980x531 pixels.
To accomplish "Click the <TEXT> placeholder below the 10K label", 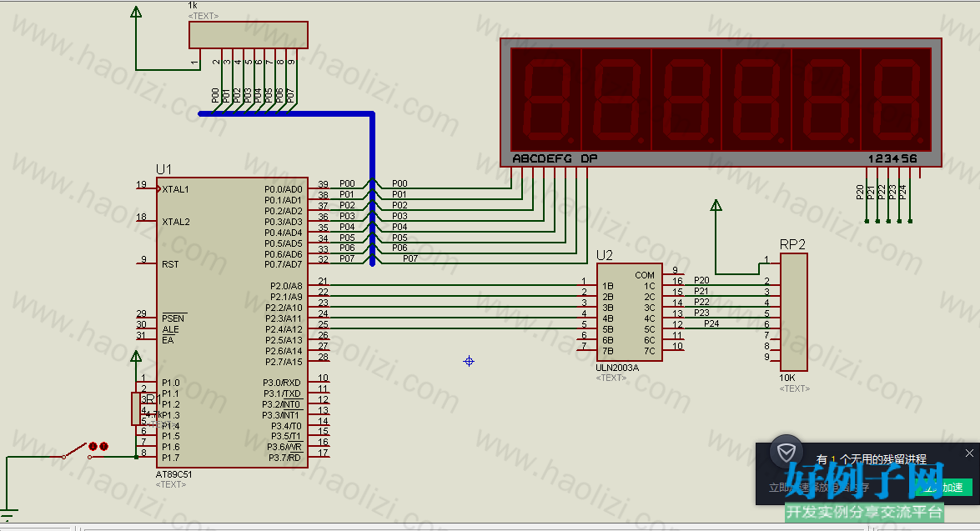I will (794, 388).
